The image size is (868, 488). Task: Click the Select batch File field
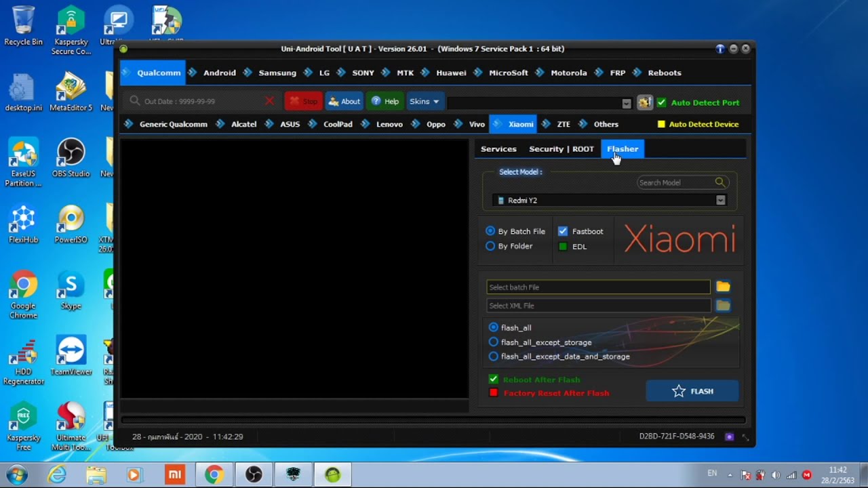click(x=598, y=287)
